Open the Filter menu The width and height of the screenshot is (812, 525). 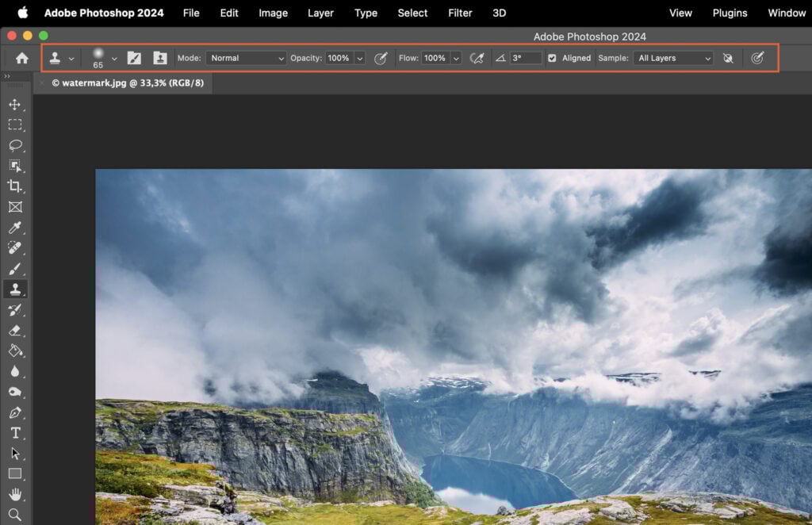[460, 13]
